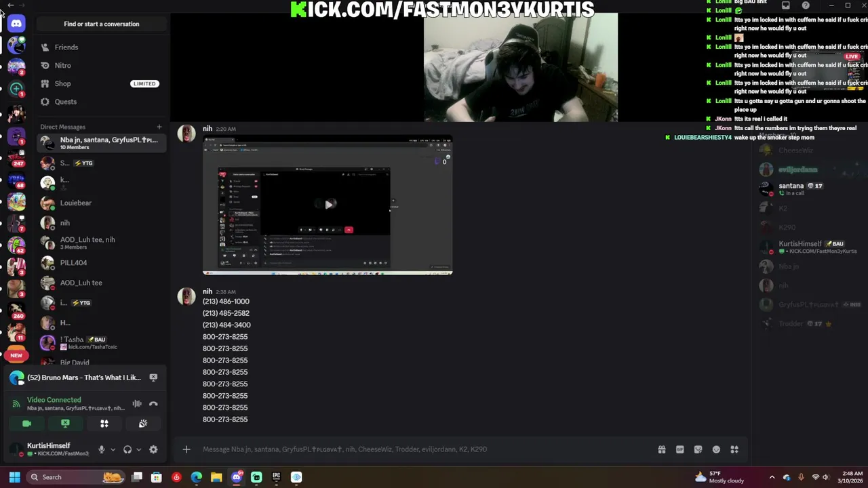Select phone number (213) 485-2582
The width and height of the screenshot is (868, 488).
coord(226,313)
